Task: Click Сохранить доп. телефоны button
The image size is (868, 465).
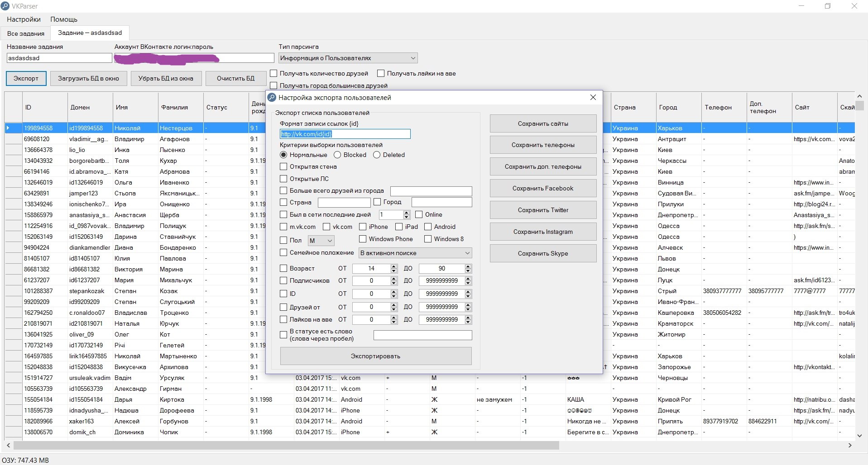Action: point(543,166)
